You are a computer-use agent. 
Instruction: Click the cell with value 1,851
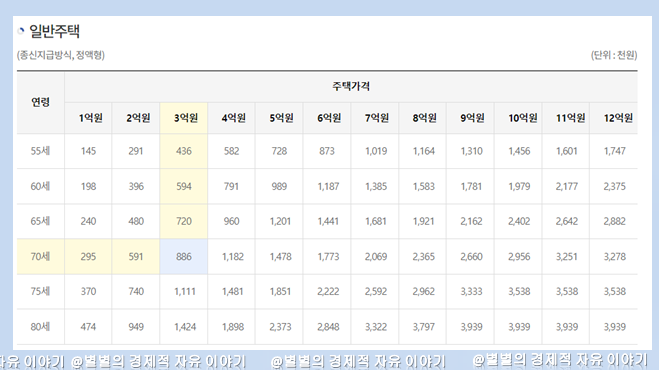[279, 291]
